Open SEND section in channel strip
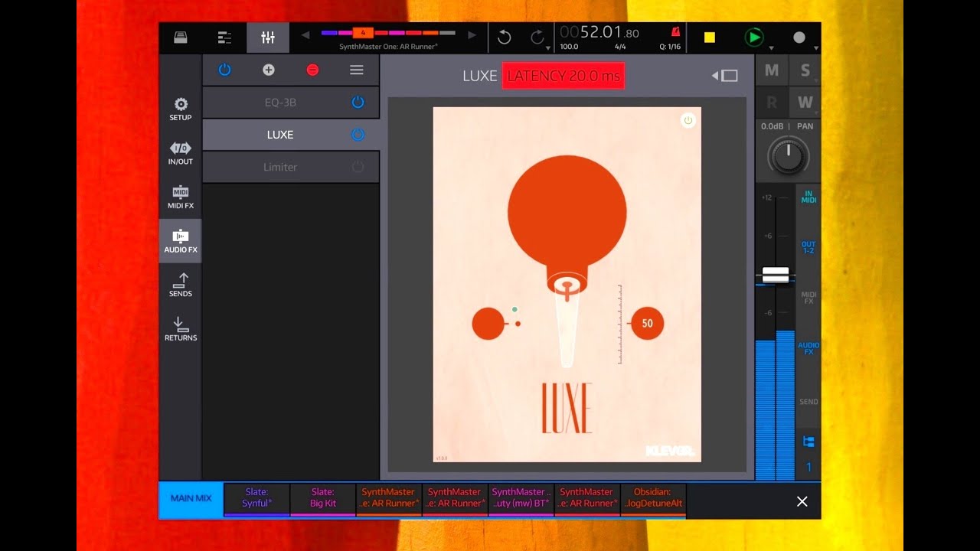Screen dimensions: 980x551 (808, 402)
